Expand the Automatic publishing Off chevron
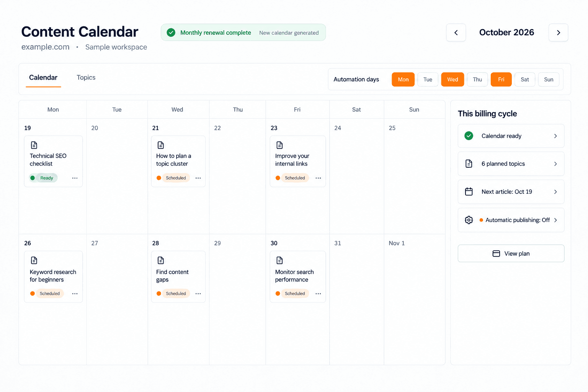 555,220
